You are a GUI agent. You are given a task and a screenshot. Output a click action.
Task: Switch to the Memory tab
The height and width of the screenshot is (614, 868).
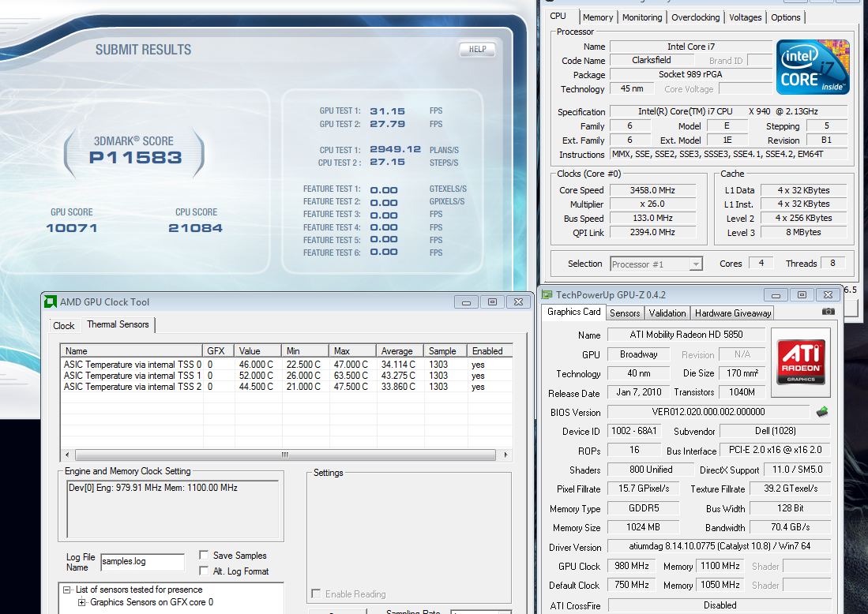[x=598, y=17]
